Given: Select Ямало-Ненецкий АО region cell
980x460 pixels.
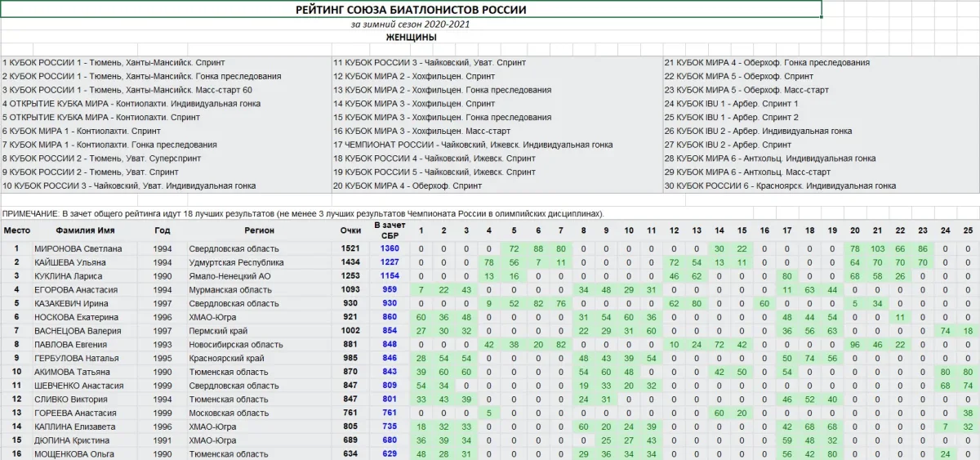Looking at the screenshot, I should coord(259,276).
